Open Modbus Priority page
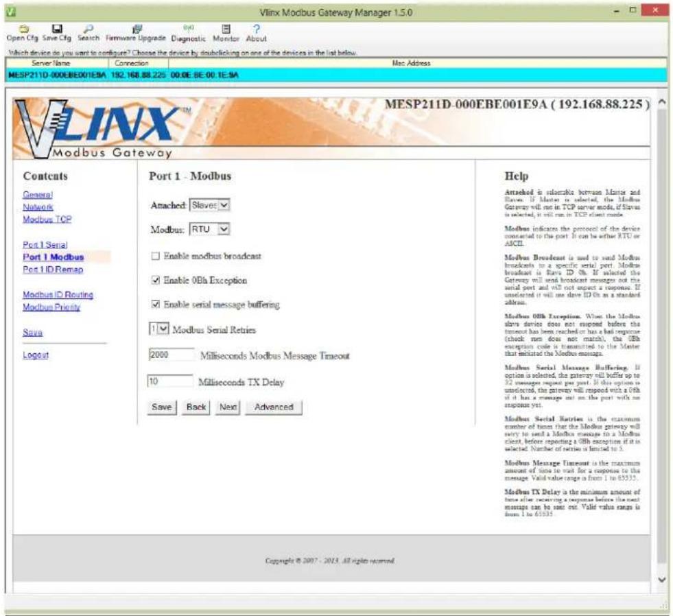Image resolution: width=673 pixels, height=616 pixels. coord(51,307)
